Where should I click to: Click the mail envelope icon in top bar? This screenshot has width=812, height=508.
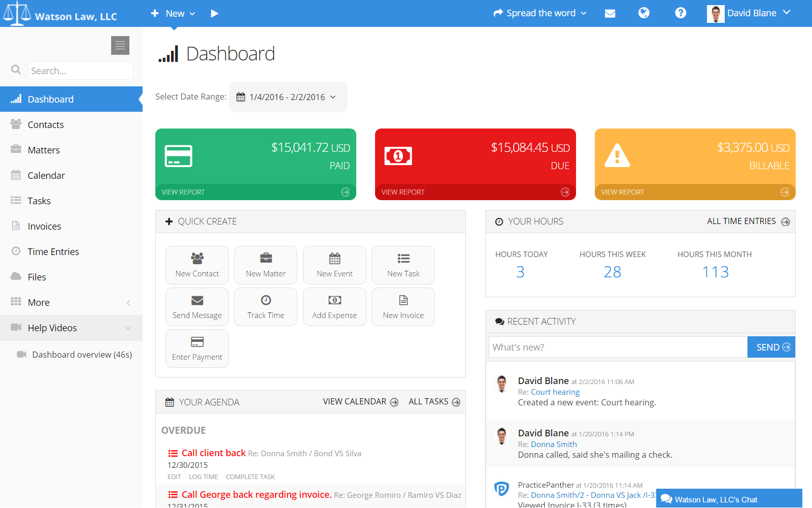pyautogui.click(x=610, y=13)
